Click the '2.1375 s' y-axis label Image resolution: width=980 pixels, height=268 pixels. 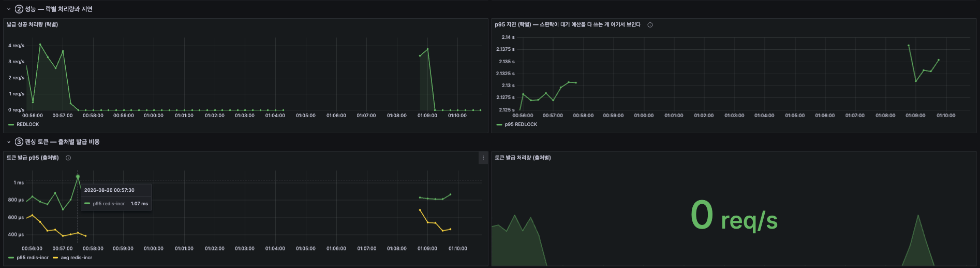pos(506,49)
